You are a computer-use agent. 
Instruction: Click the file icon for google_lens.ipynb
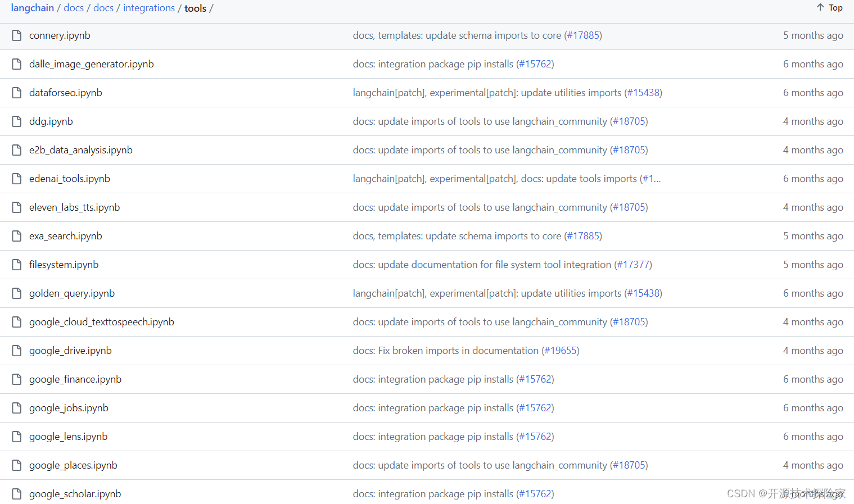click(x=17, y=437)
